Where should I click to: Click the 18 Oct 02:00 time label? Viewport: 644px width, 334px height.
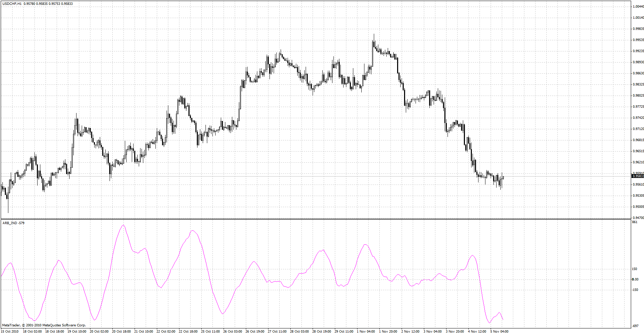click(32, 332)
